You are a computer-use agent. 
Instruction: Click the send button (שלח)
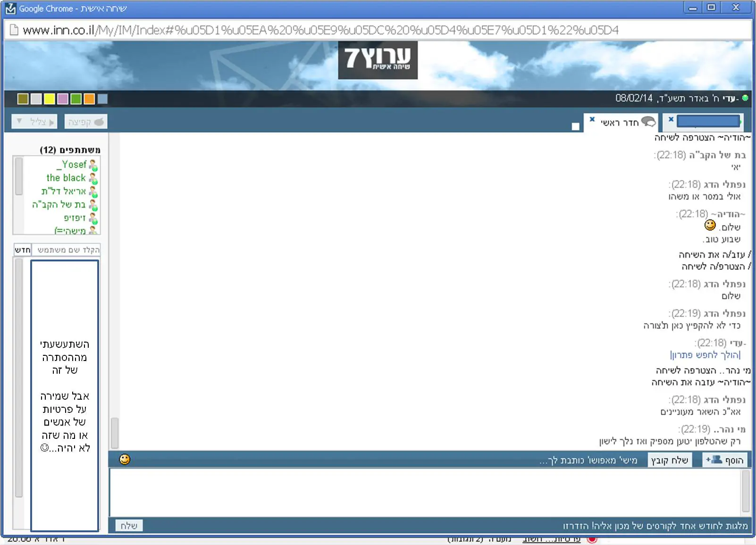(129, 525)
